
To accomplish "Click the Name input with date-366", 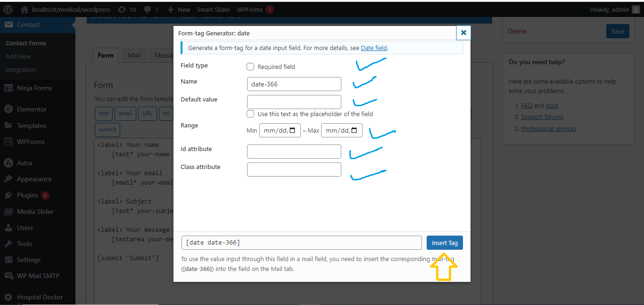I will (294, 84).
